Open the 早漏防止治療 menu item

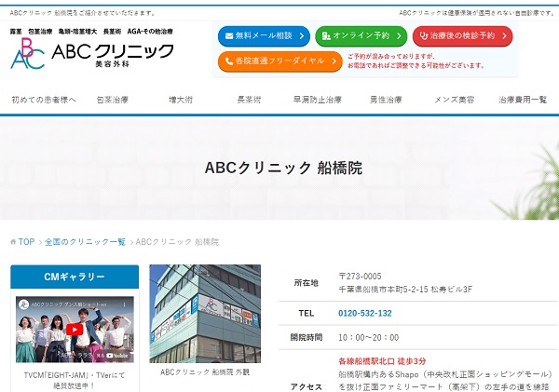[318, 100]
